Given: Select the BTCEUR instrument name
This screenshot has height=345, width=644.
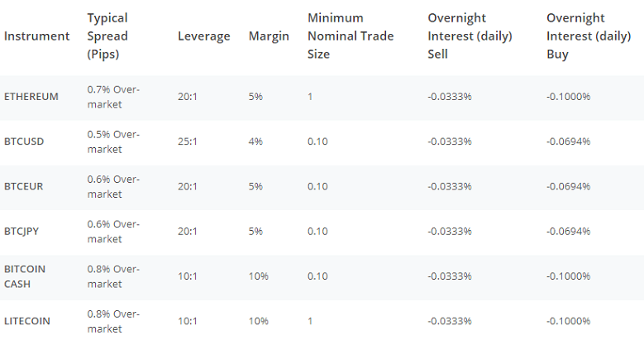Looking at the screenshot, I should coord(24,186).
